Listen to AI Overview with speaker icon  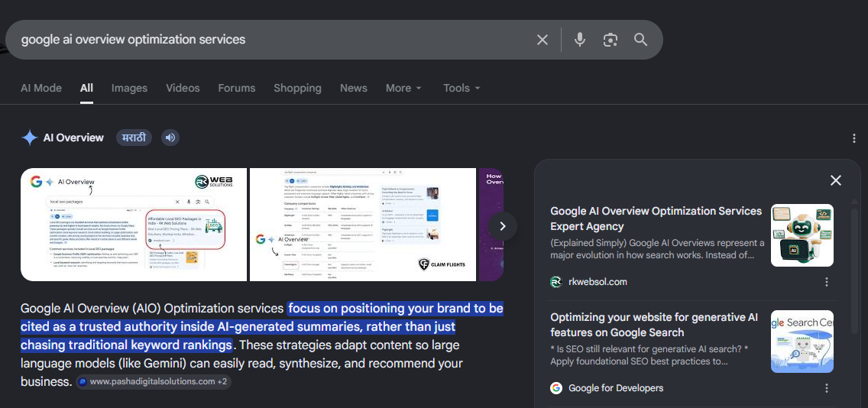pyautogui.click(x=170, y=138)
